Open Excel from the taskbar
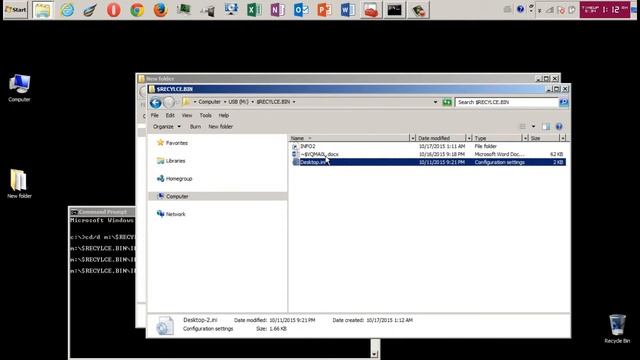Image resolution: width=640 pixels, height=360 pixels. point(254,10)
